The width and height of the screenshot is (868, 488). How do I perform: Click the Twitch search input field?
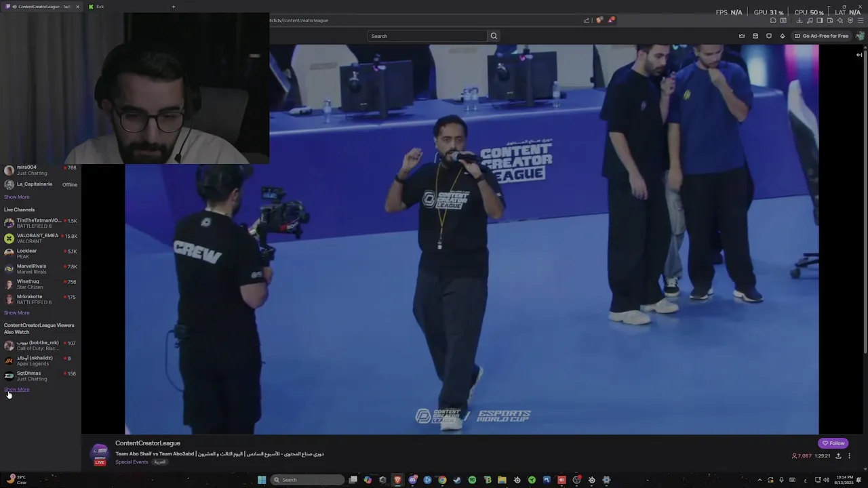click(x=427, y=36)
